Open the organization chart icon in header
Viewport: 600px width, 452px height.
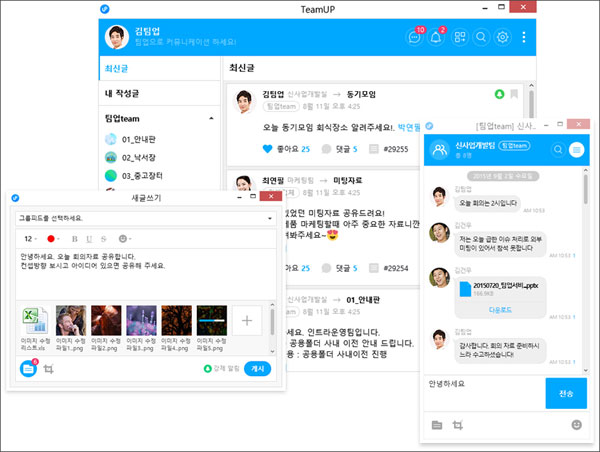[459, 37]
